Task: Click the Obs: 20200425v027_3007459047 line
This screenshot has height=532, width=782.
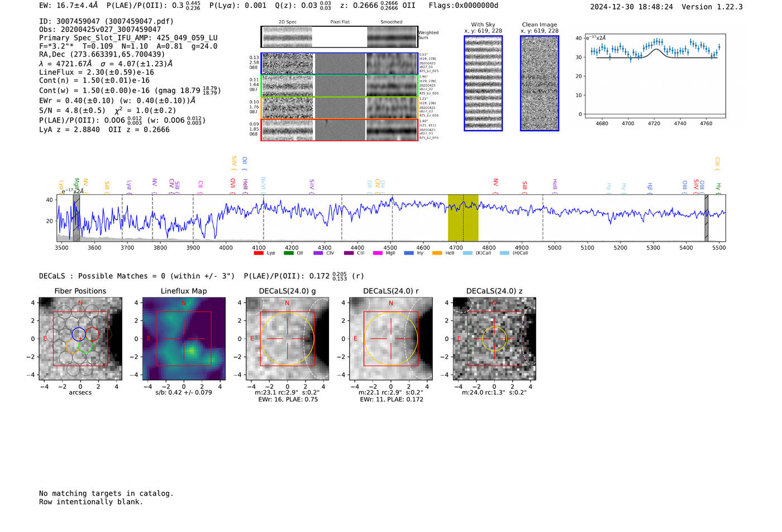Action: coord(100,30)
